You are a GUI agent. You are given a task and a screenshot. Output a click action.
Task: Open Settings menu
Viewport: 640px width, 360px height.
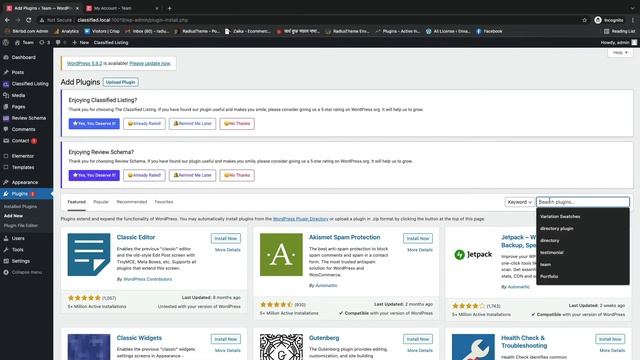[20, 261]
